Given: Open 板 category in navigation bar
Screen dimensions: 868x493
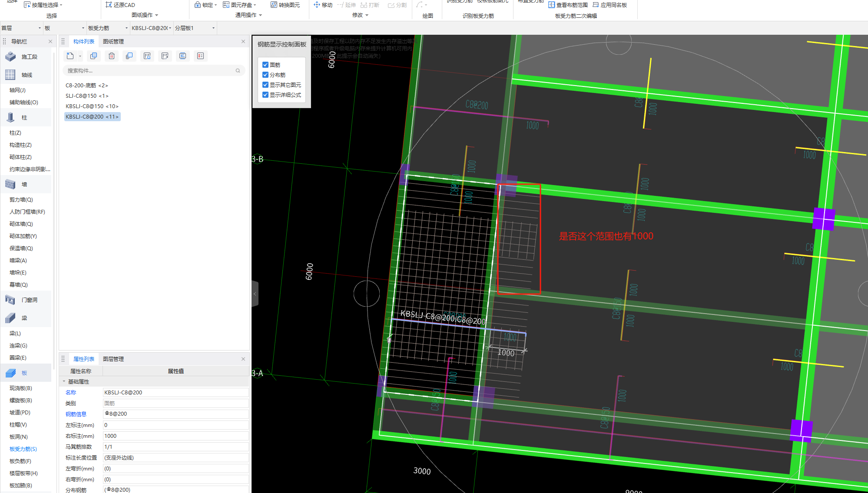Looking at the screenshot, I should point(26,373).
